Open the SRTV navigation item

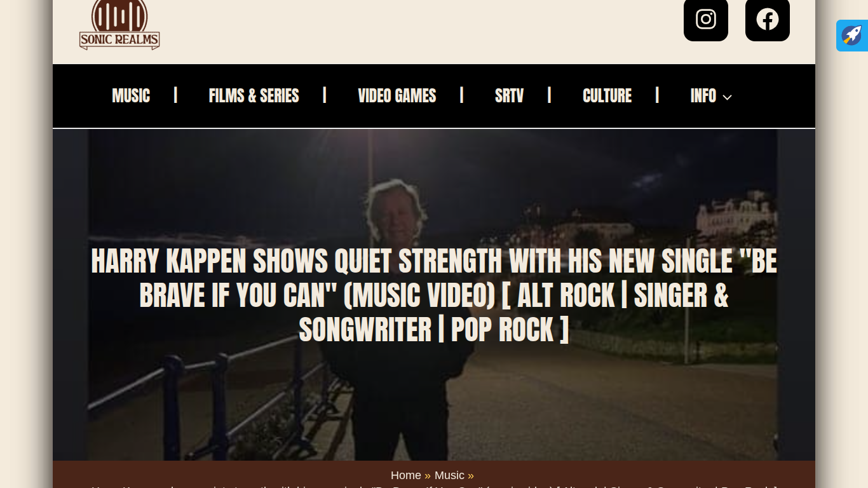pyautogui.click(x=509, y=96)
